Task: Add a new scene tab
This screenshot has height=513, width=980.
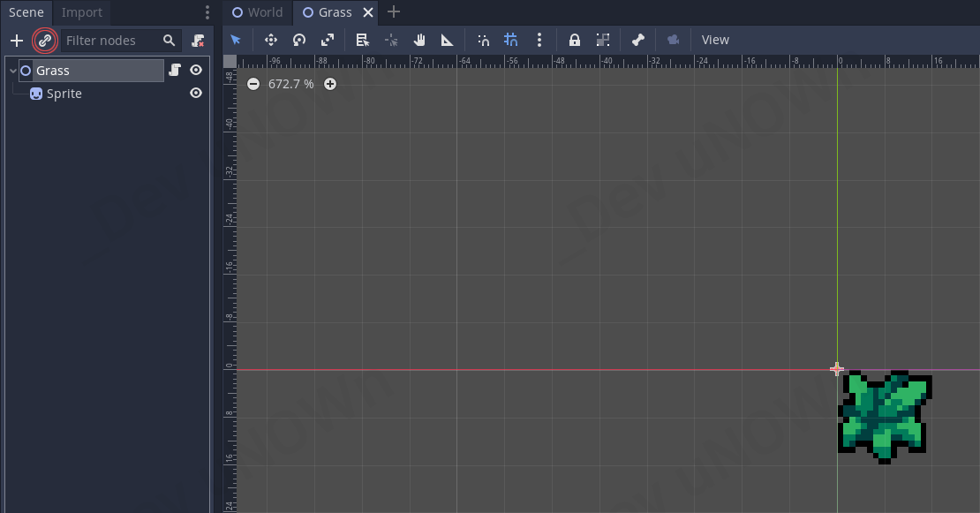Action: point(394,11)
